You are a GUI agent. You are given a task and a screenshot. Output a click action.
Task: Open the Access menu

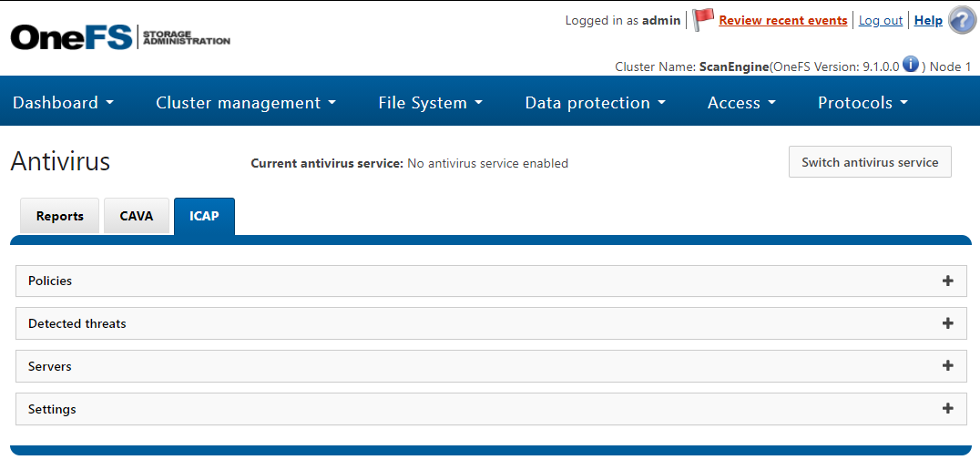tap(741, 103)
